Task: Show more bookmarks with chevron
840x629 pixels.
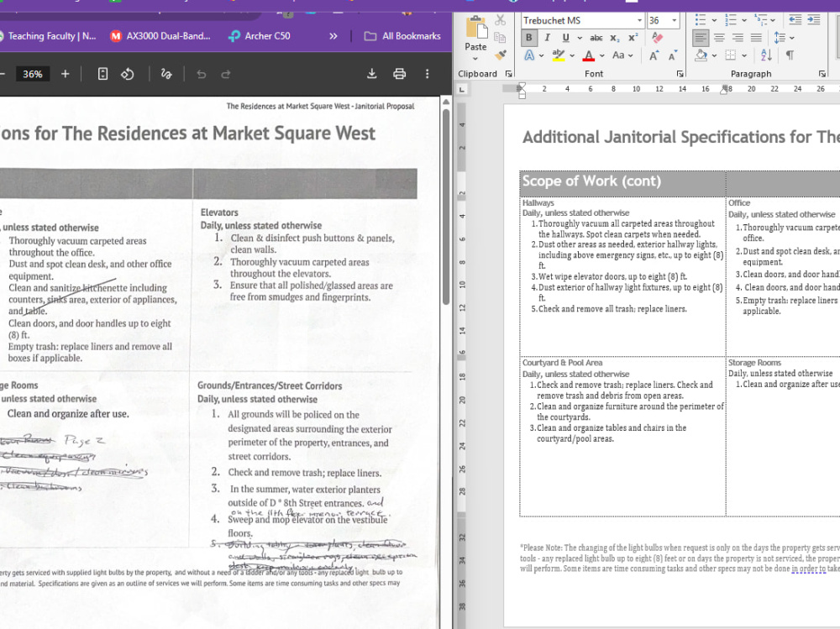Action: pyautogui.click(x=333, y=36)
